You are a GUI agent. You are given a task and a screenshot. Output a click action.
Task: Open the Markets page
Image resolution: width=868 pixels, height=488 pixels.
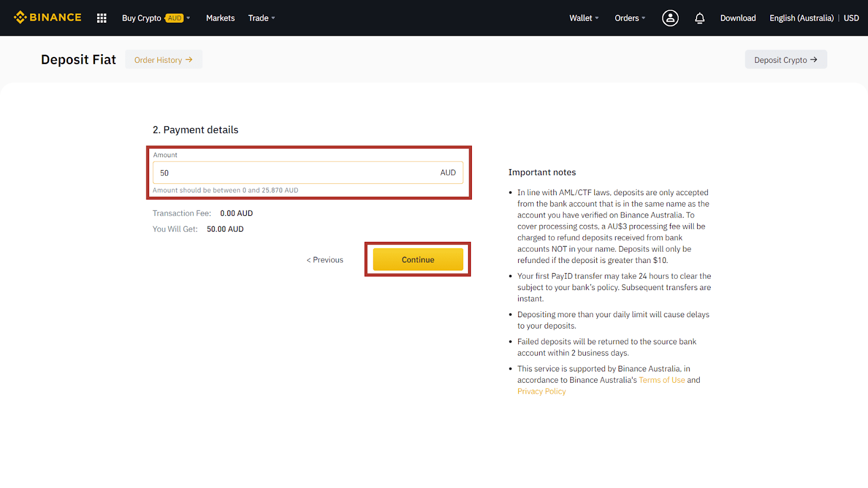click(220, 18)
